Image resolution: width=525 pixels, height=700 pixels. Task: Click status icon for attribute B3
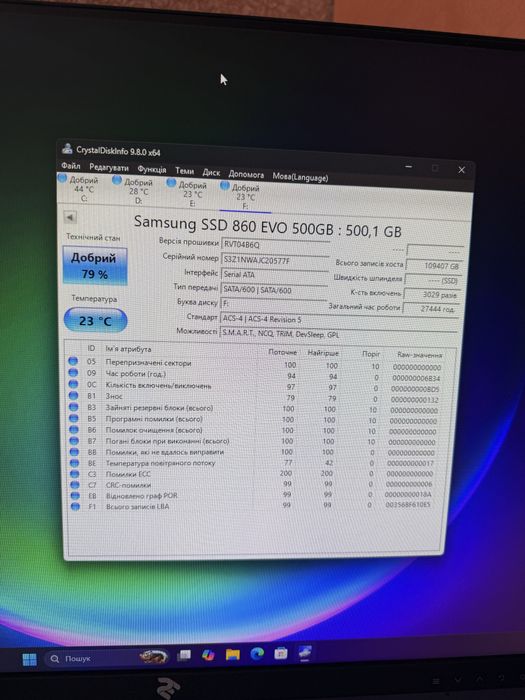pyautogui.click(x=74, y=407)
